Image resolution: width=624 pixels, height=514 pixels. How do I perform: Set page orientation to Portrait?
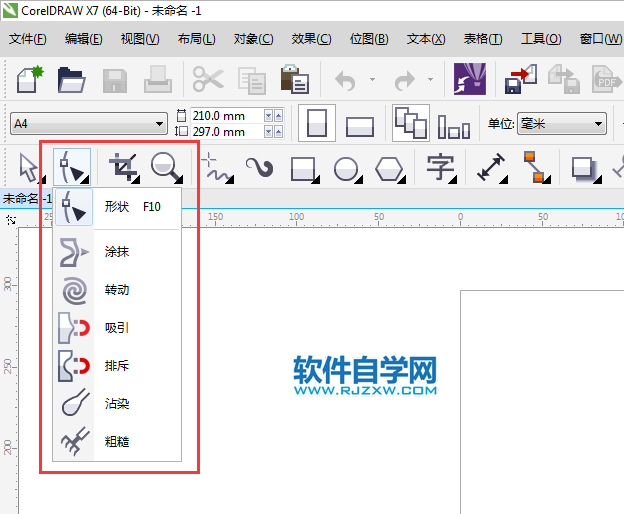click(317, 123)
